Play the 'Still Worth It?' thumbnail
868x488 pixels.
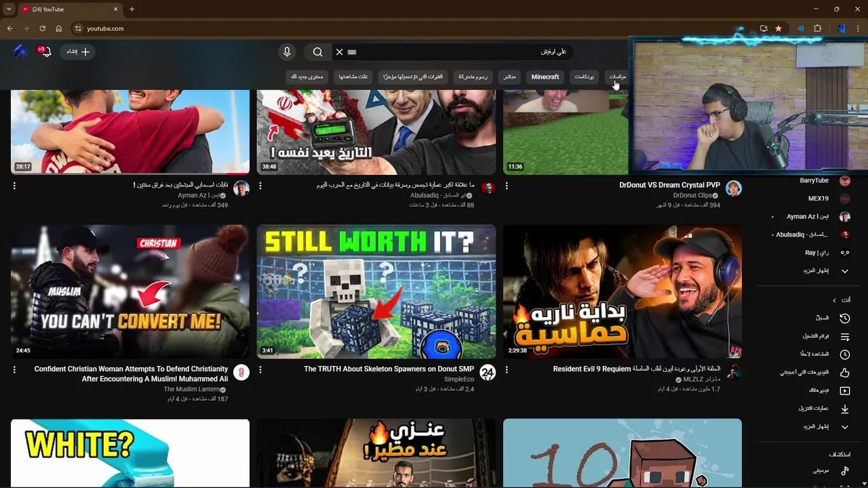[376, 291]
